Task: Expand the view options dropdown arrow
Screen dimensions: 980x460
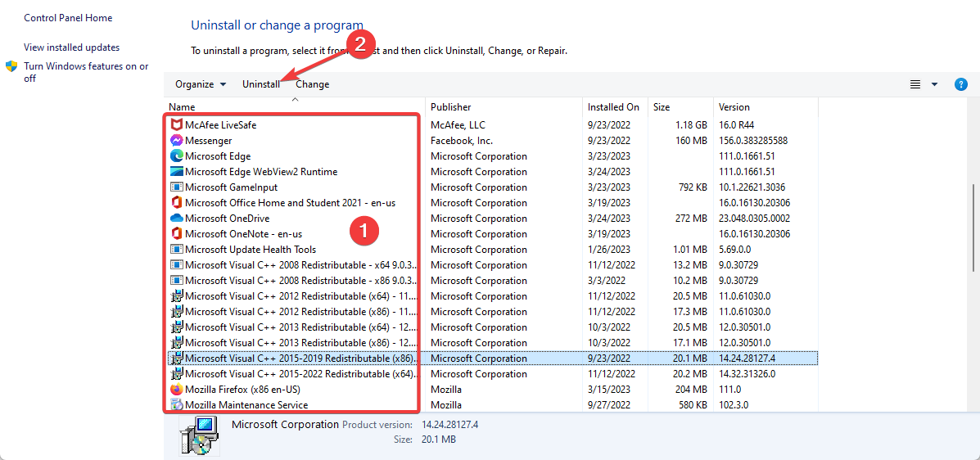Action: click(x=934, y=84)
